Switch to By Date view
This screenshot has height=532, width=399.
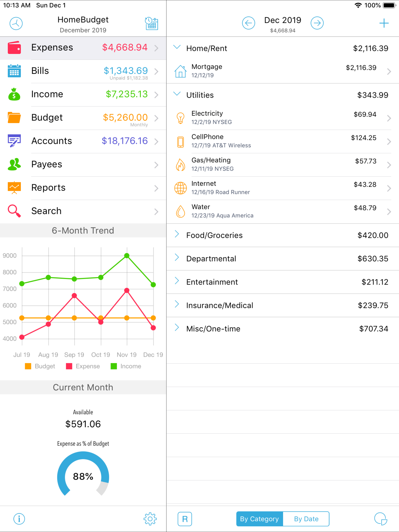click(x=306, y=519)
